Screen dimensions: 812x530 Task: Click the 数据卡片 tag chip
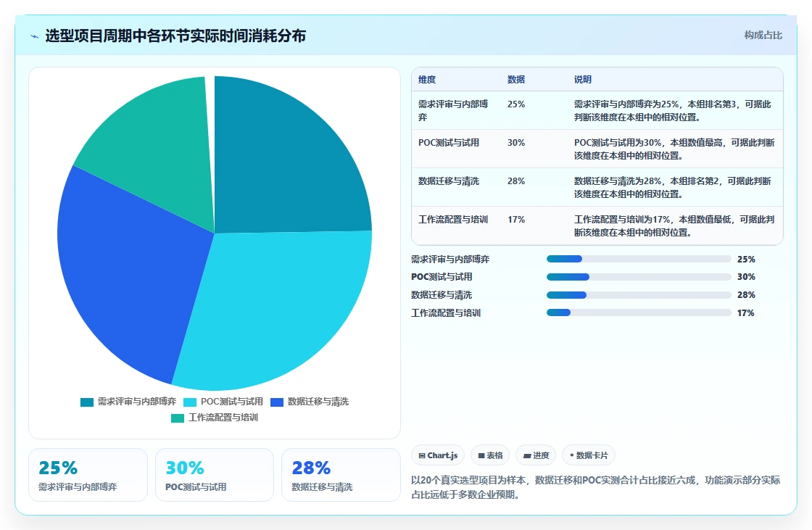click(x=589, y=455)
